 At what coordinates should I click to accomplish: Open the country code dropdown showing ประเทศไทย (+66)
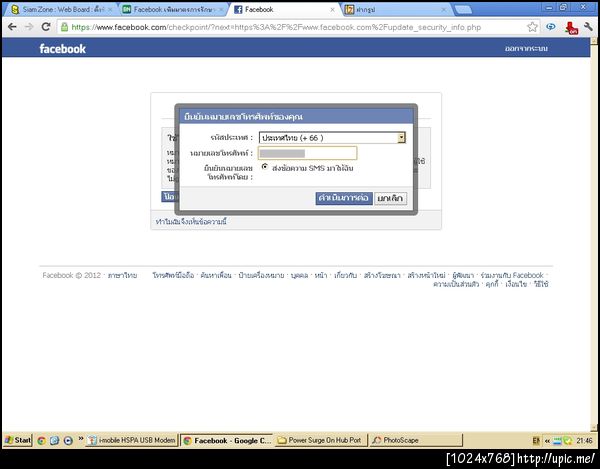pos(332,138)
